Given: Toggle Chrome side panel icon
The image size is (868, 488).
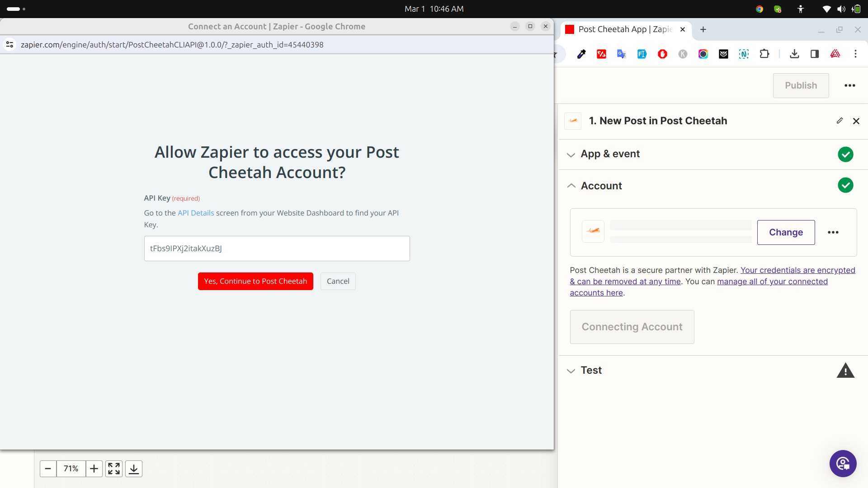Looking at the screenshot, I should click(x=815, y=54).
